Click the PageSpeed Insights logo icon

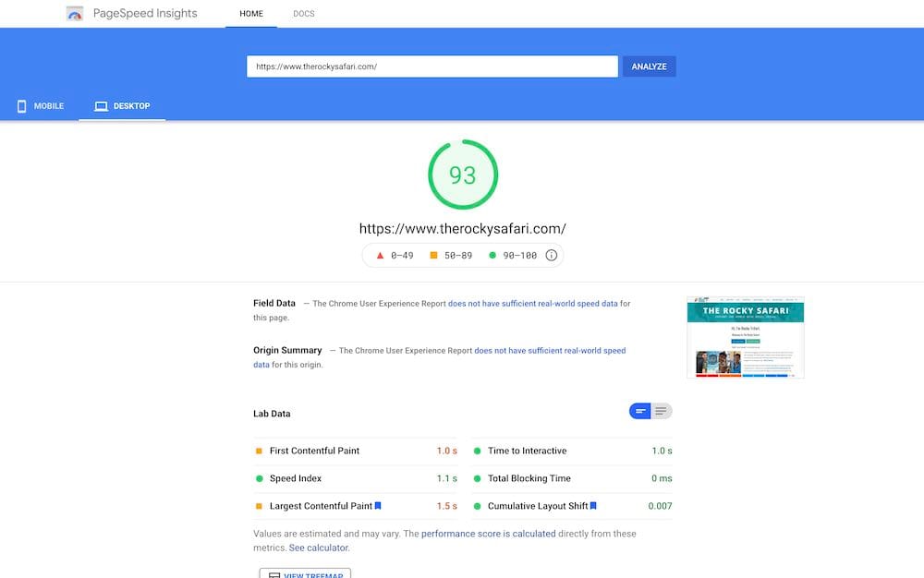(74, 14)
